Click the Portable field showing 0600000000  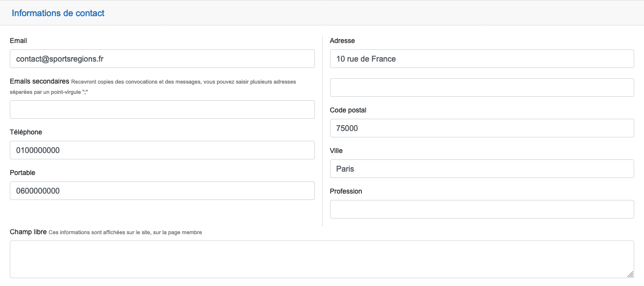(162, 191)
